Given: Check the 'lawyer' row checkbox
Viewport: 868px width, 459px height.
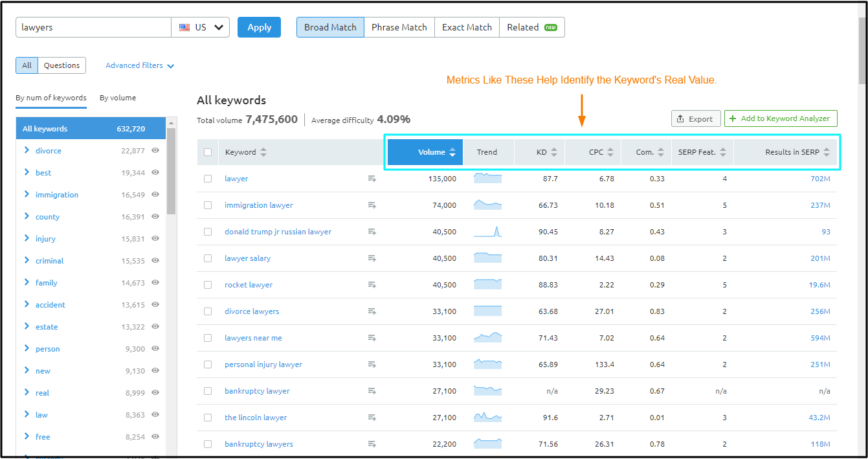Looking at the screenshot, I should (208, 179).
